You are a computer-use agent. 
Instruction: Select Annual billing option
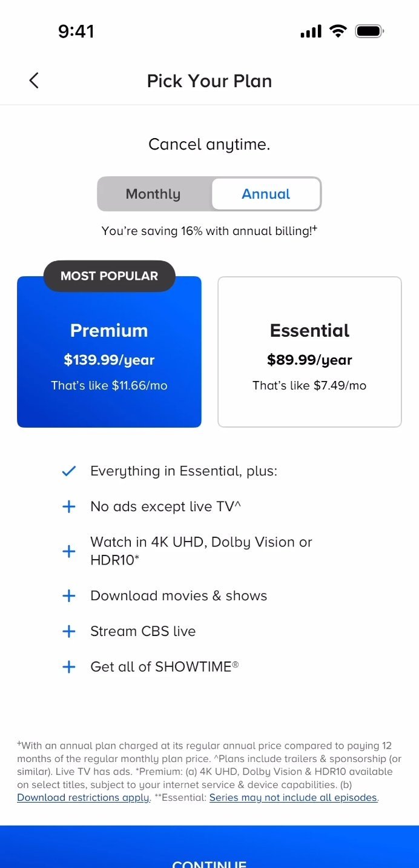[266, 194]
